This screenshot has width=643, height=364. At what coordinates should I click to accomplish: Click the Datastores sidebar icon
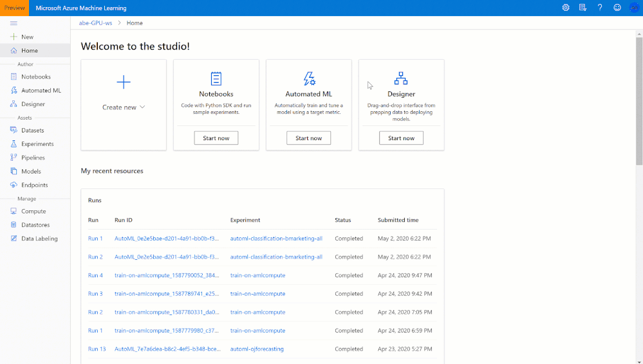point(14,224)
